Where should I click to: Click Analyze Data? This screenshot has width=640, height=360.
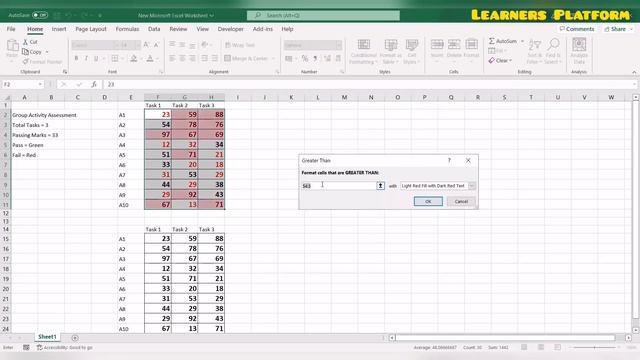tap(579, 51)
